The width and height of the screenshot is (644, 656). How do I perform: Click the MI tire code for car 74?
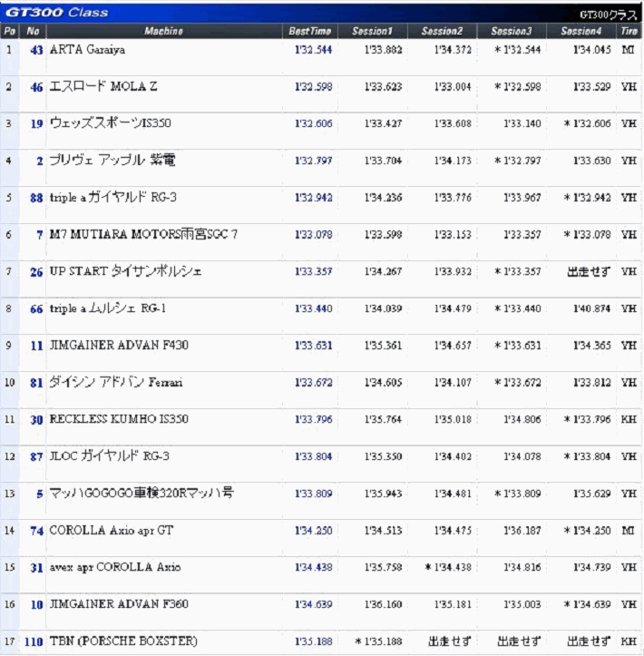(x=628, y=530)
